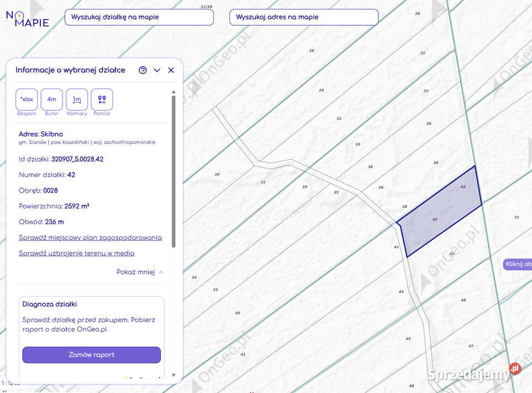532x393 pixels.
Task: Select parcel 72 on the map
Action: click(x=516, y=218)
